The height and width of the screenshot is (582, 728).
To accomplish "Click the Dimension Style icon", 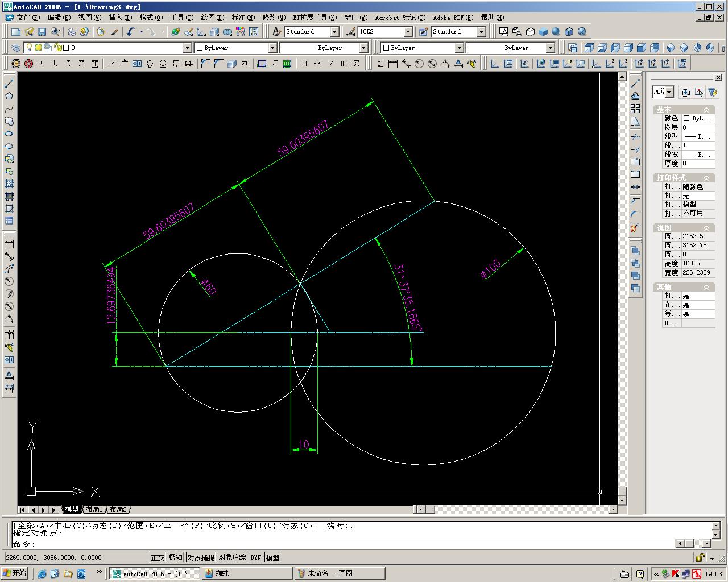I will pos(350,32).
